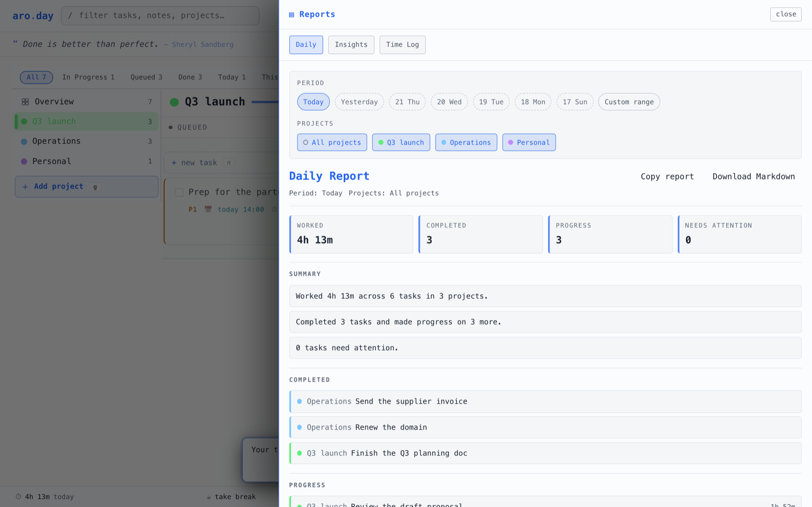Toggle the Personal project filter chip
Image resolution: width=812 pixels, height=507 pixels.
[x=529, y=142]
